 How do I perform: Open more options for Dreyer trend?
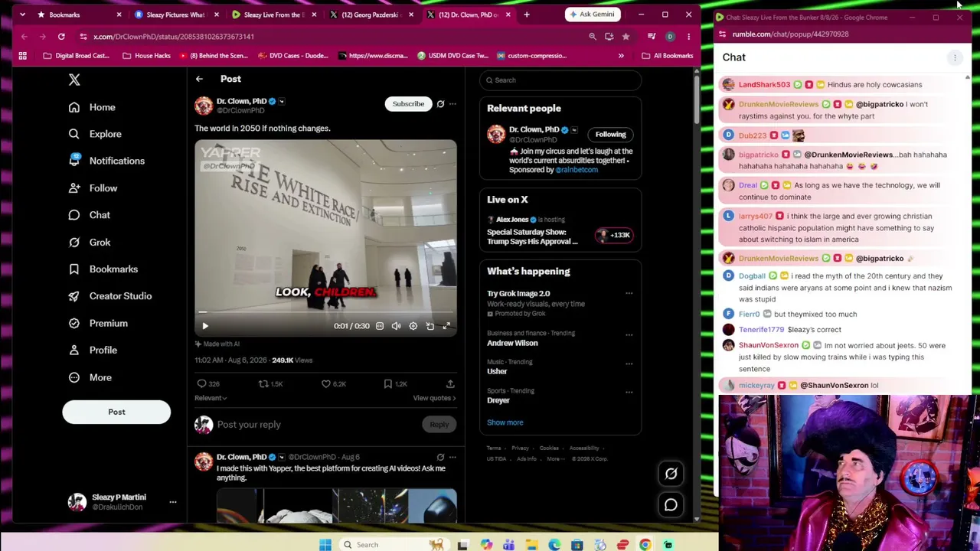point(629,392)
